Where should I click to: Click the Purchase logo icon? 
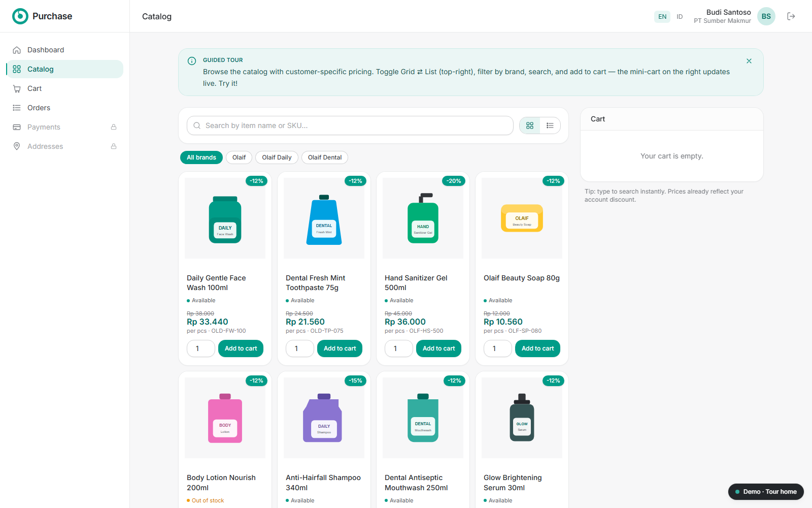coord(20,16)
